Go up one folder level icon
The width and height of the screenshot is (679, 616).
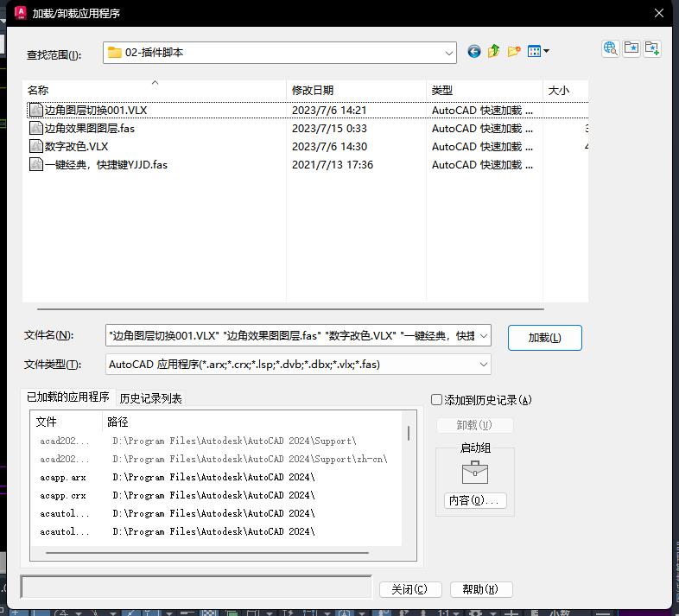point(493,52)
